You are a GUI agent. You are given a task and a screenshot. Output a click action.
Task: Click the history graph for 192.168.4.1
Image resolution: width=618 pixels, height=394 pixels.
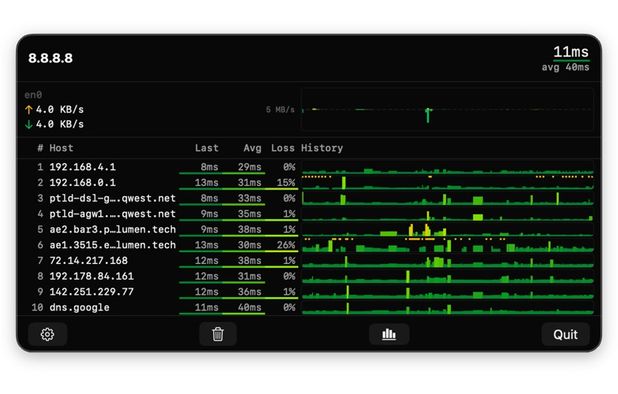point(447,167)
